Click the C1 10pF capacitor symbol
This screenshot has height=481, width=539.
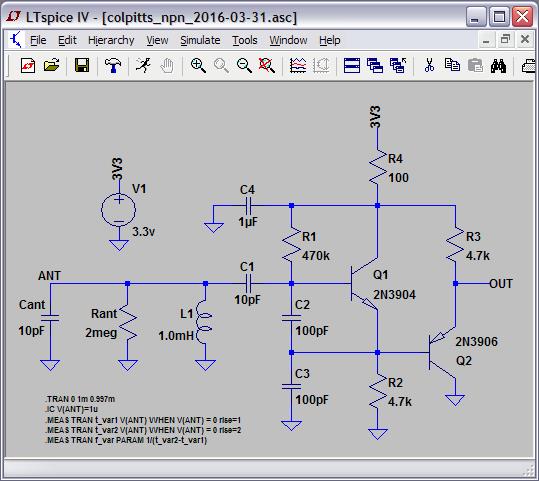249,284
